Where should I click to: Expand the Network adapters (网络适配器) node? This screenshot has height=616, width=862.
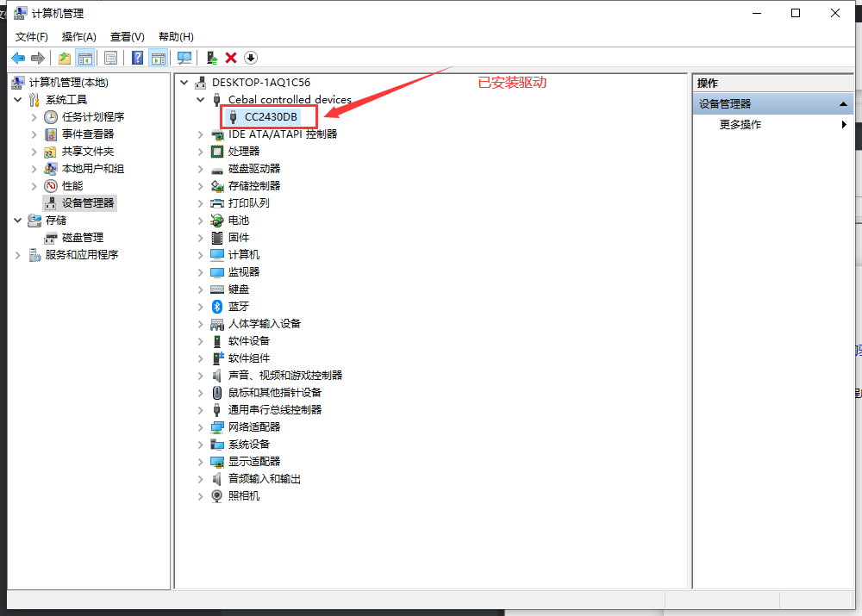tap(201, 427)
